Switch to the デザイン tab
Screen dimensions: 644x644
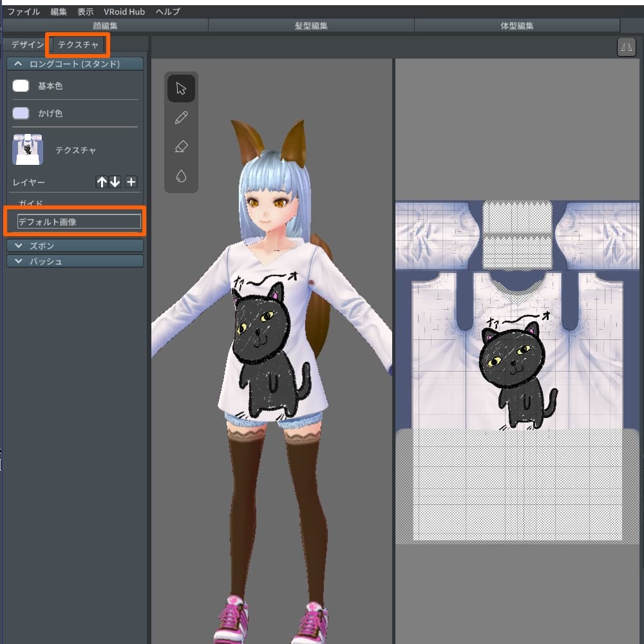[27, 45]
